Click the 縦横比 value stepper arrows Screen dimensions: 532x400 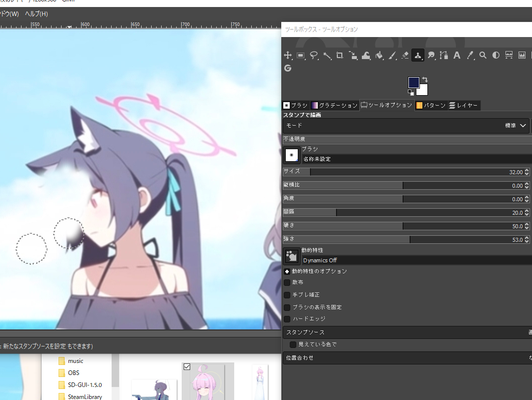[x=526, y=186]
